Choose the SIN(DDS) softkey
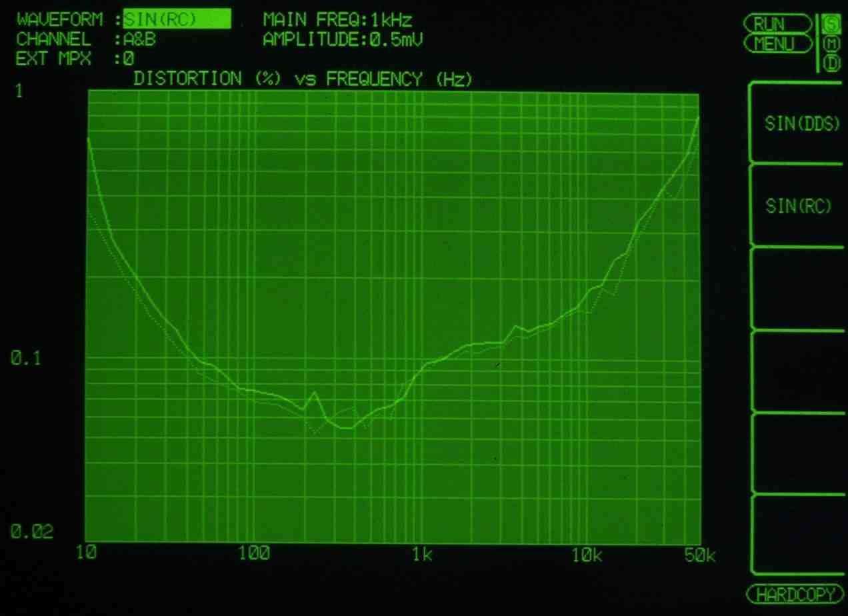The width and height of the screenshot is (848, 616). point(801,124)
